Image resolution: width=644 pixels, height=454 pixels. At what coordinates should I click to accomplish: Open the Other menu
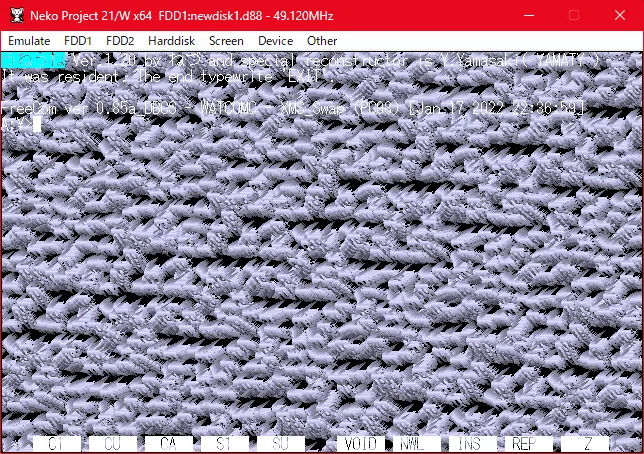tap(322, 41)
